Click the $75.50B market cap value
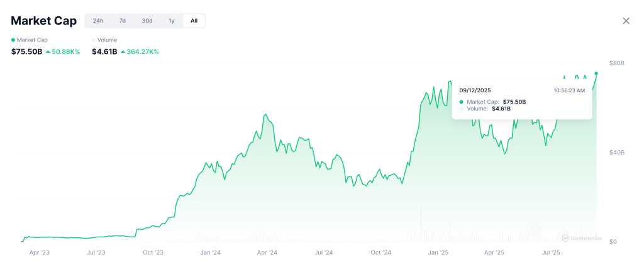Viewport: 644px width, 275px height. (27, 51)
